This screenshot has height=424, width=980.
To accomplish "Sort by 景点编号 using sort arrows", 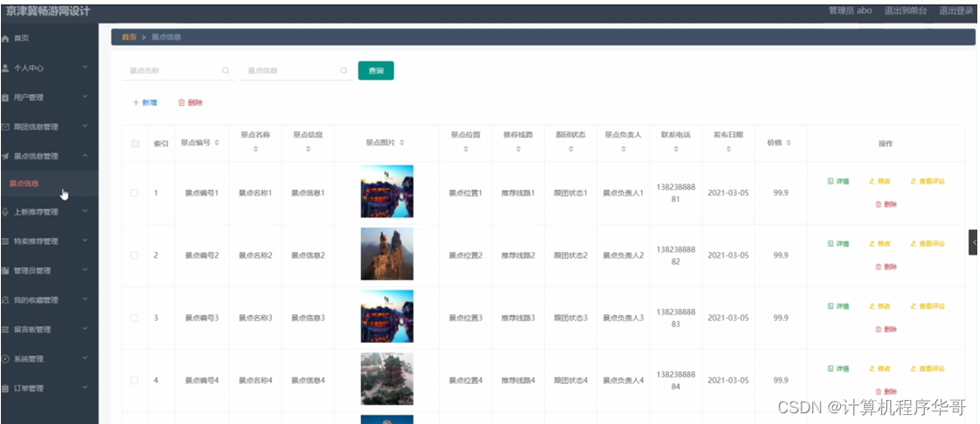I will coord(217,143).
